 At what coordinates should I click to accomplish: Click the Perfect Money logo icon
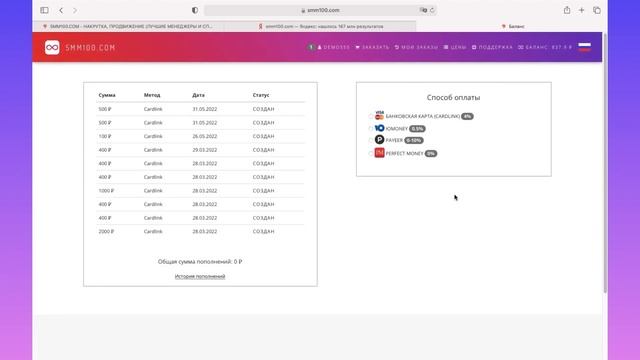coord(380,153)
